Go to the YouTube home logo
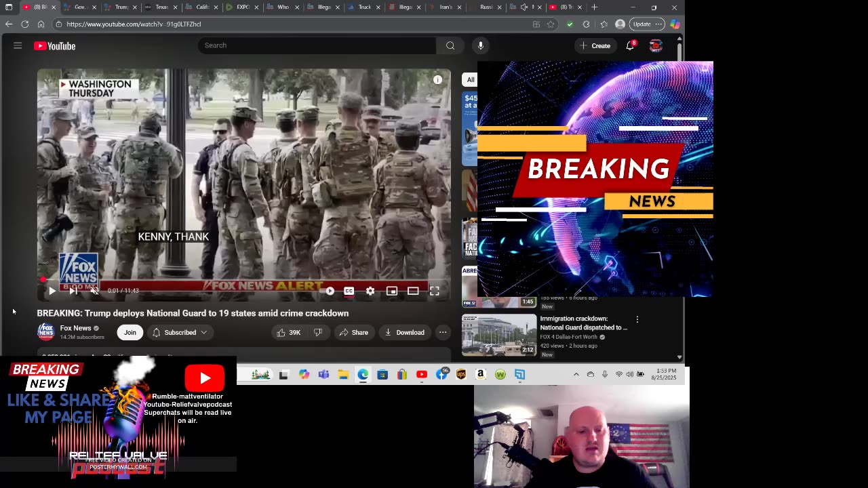 point(54,45)
